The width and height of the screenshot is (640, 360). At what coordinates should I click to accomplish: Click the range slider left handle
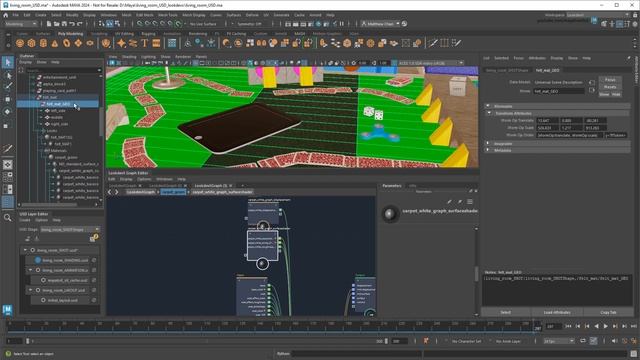28,341
